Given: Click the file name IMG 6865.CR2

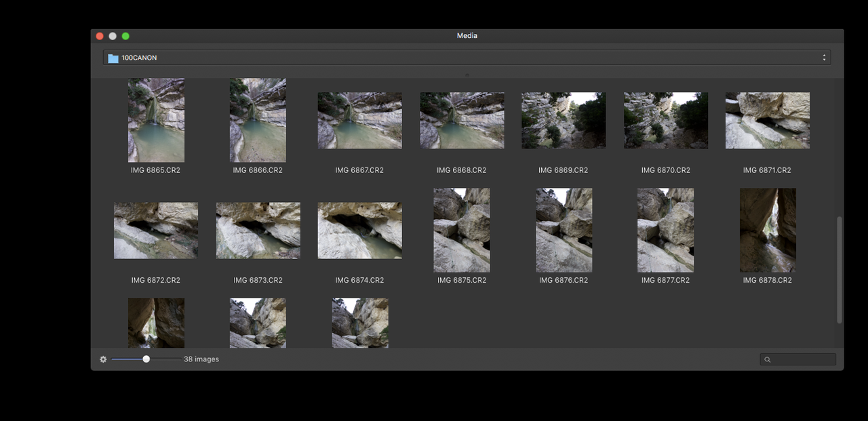Looking at the screenshot, I should 156,170.
